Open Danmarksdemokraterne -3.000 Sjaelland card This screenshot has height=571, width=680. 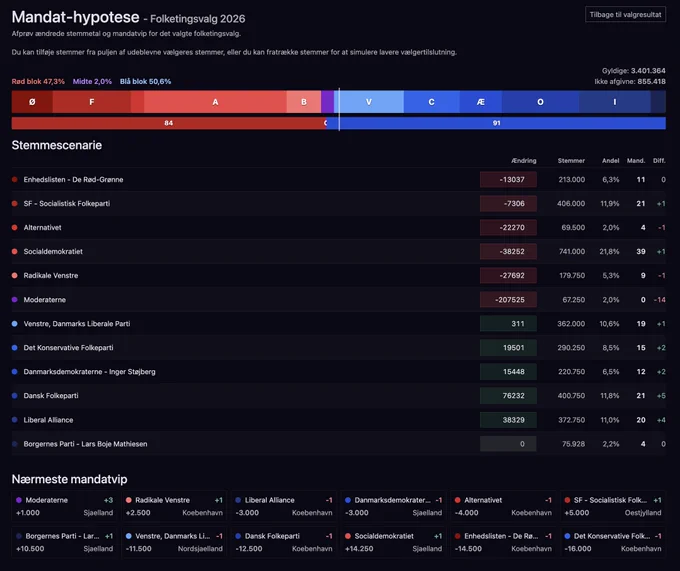click(393, 506)
